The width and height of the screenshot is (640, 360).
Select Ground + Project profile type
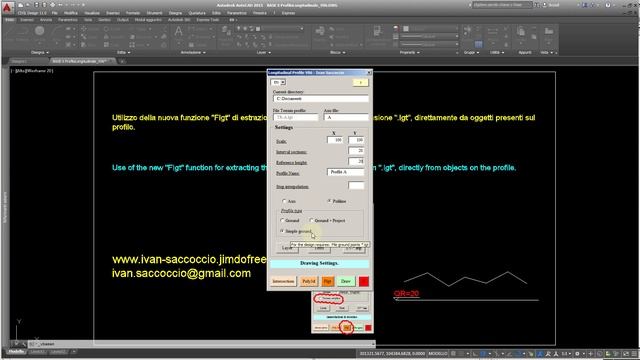311,220
